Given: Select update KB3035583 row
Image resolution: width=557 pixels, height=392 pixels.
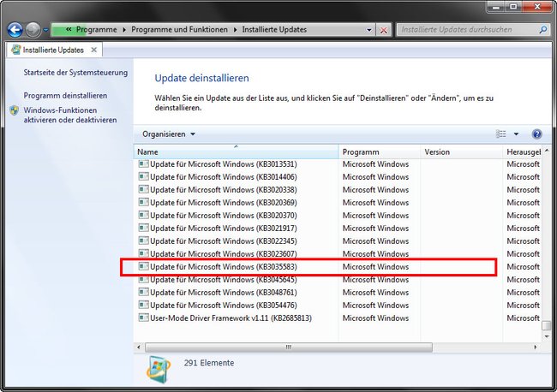Looking at the screenshot, I should pos(338,267).
